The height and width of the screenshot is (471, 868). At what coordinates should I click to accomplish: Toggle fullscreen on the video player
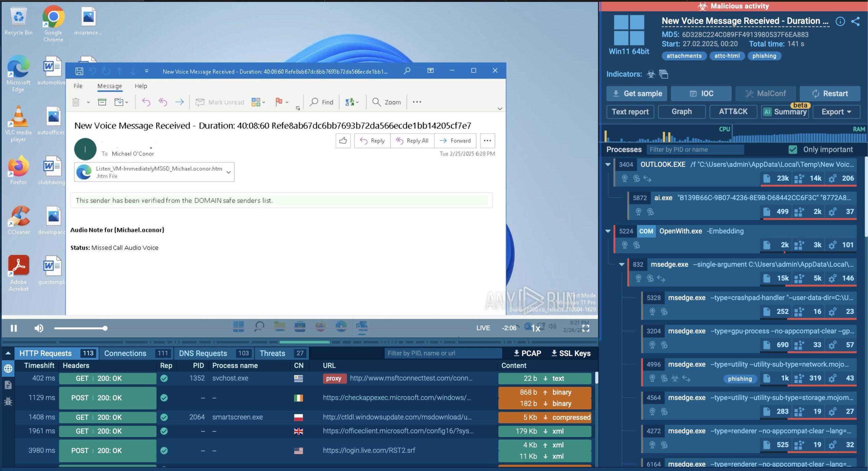click(x=586, y=328)
